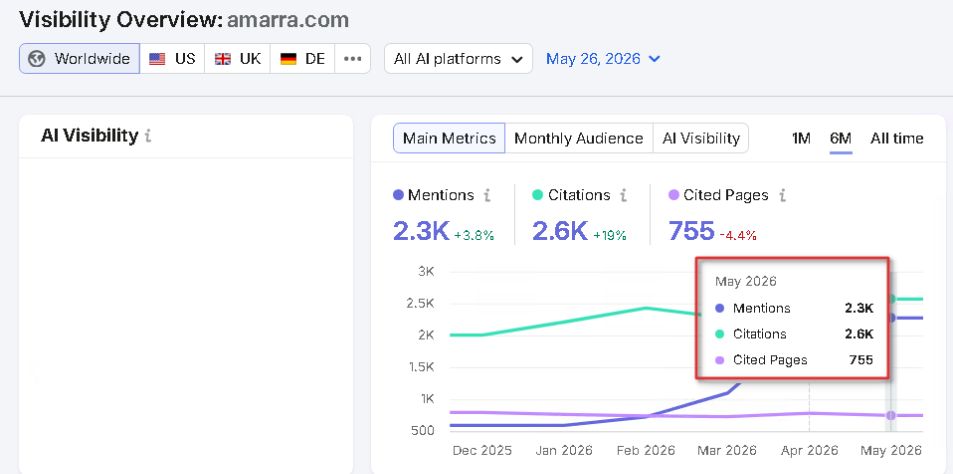The image size is (953, 474).
Task: Click the Mar 2026 axis label
Action: click(x=727, y=450)
